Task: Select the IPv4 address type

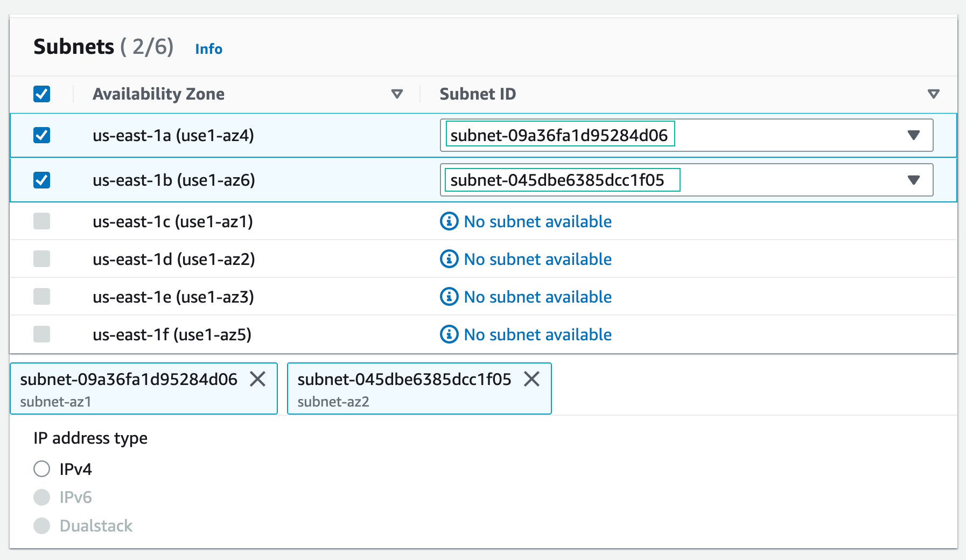Action: pyautogui.click(x=42, y=469)
